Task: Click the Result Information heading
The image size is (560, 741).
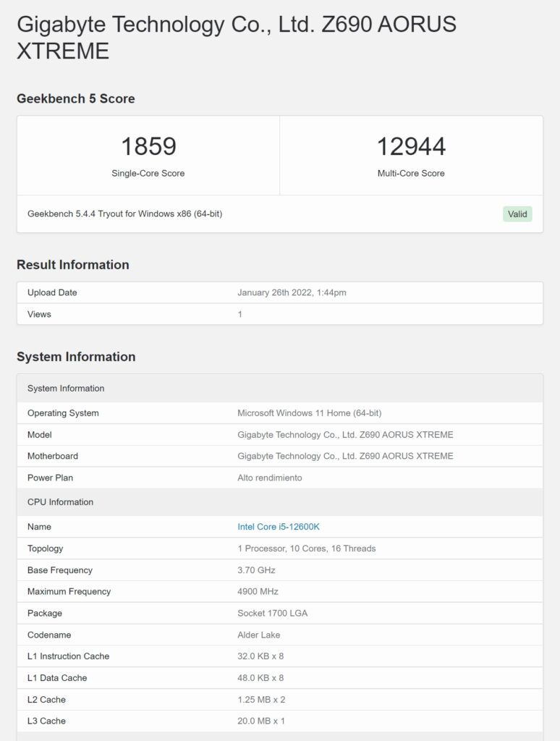Action: 73,265
